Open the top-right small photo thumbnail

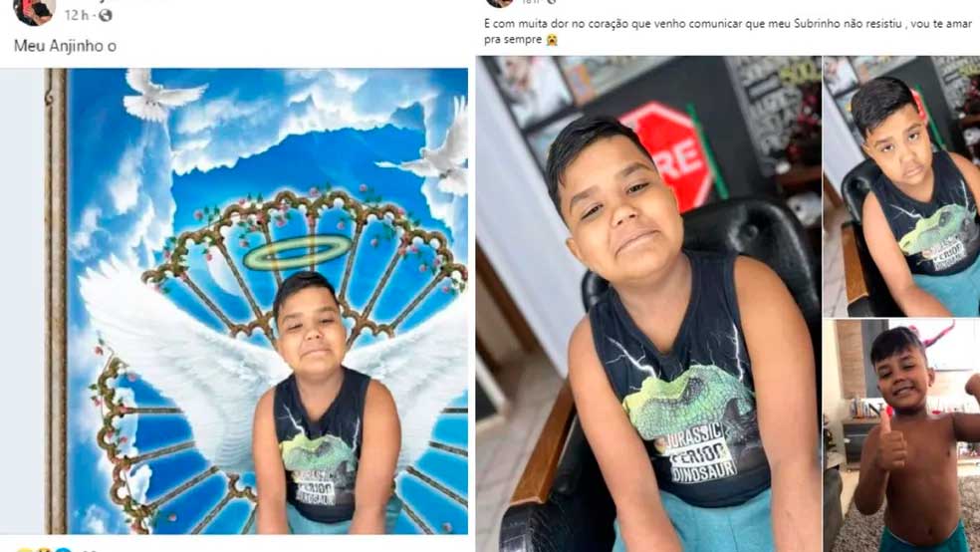click(901, 186)
